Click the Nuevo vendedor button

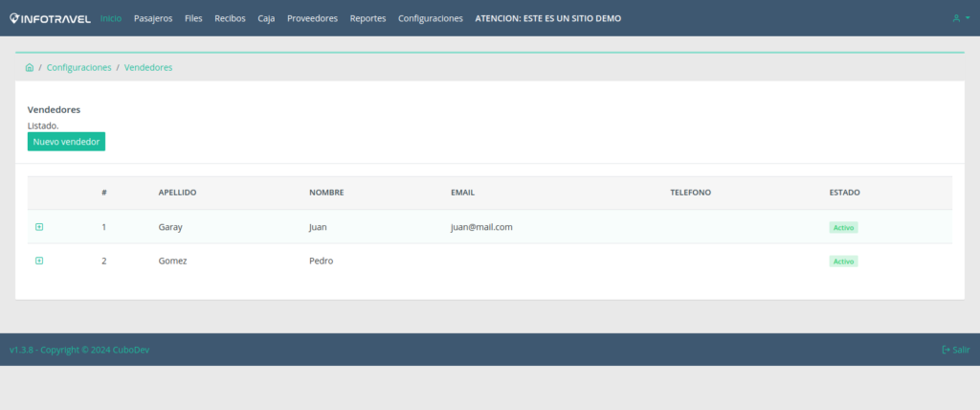click(66, 142)
